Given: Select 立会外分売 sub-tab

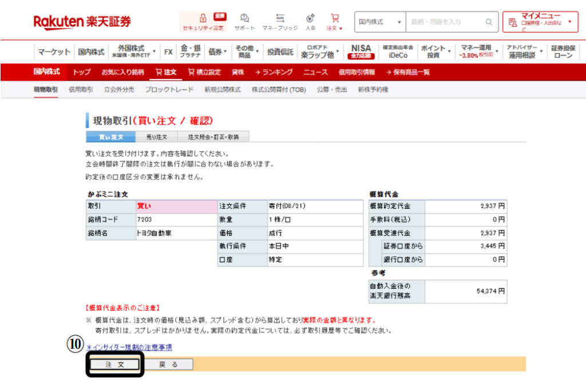Looking at the screenshot, I should coord(119,90).
